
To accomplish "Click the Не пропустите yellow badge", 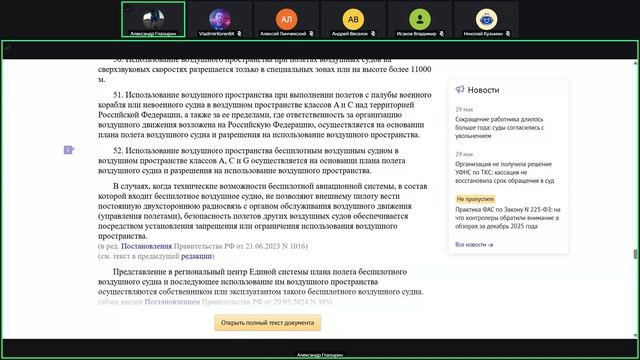I will tap(475, 199).
